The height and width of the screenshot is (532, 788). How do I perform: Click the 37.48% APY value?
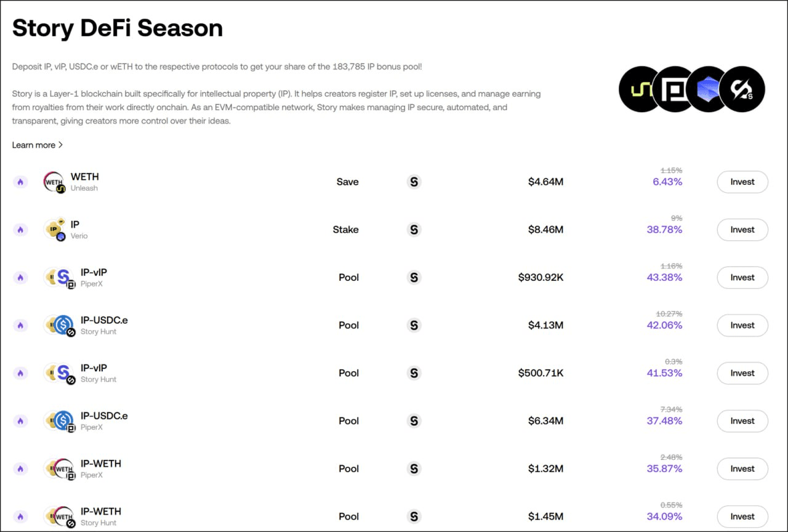664,421
